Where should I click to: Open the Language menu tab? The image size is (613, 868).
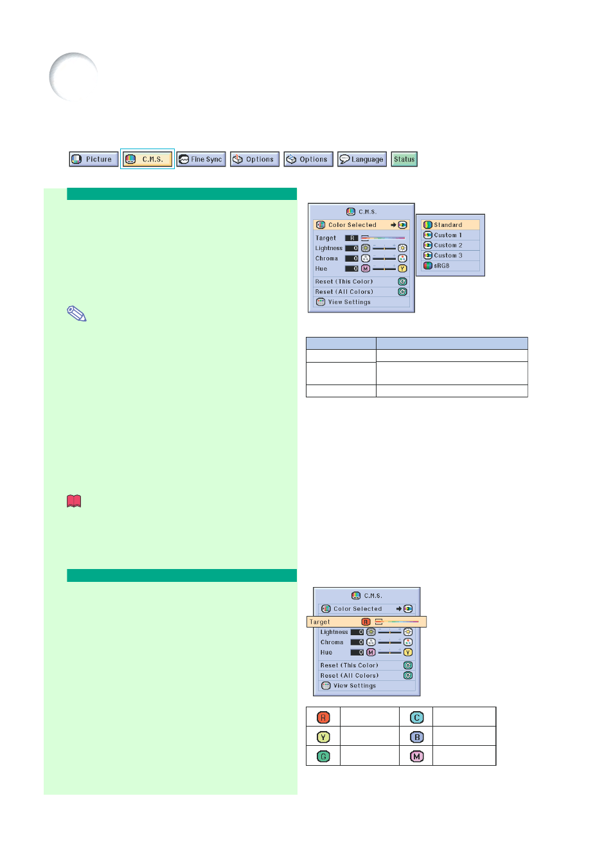[x=362, y=159]
